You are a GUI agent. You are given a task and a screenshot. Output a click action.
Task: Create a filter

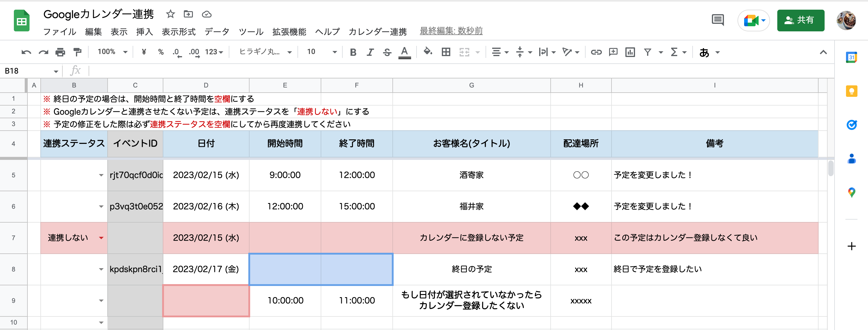[648, 52]
